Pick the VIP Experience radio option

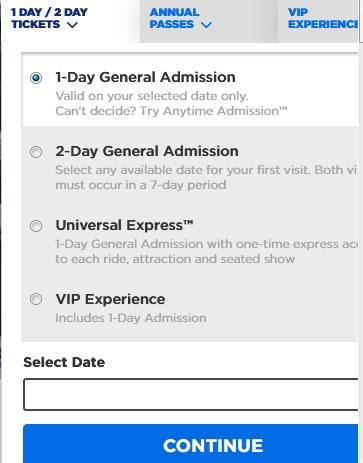click(x=36, y=299)
